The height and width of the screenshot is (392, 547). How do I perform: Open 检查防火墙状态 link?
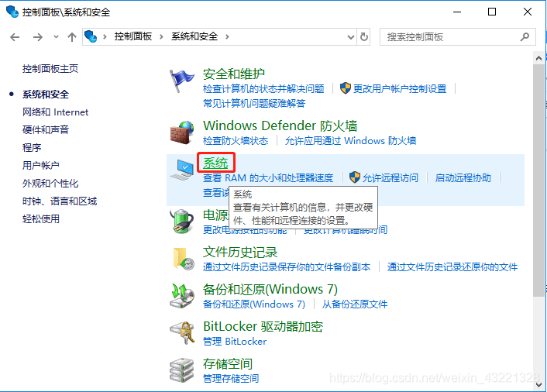point(236,140)
